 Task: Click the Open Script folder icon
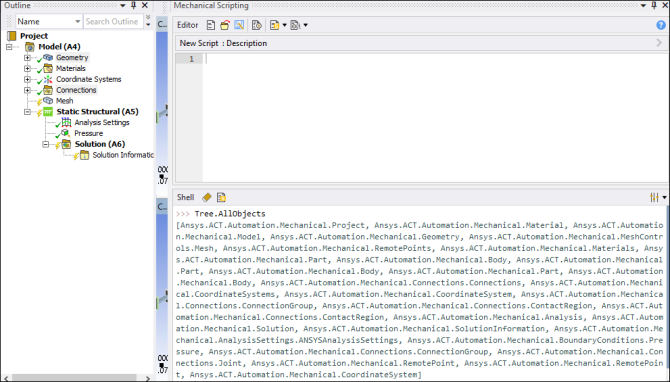point(225,25)
